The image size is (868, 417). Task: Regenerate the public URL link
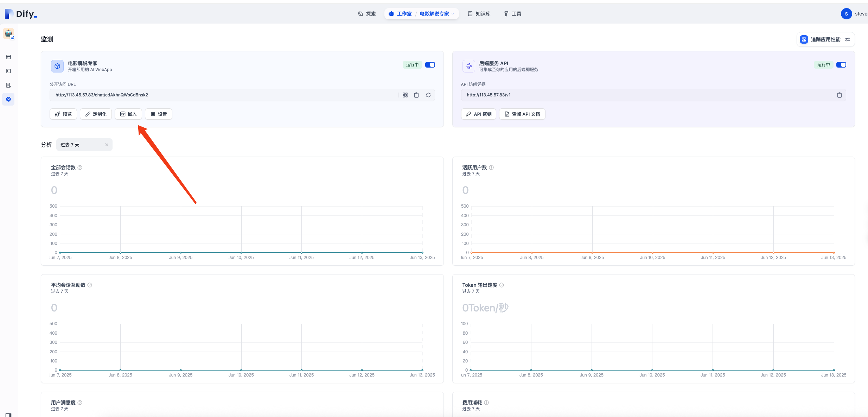428,95
